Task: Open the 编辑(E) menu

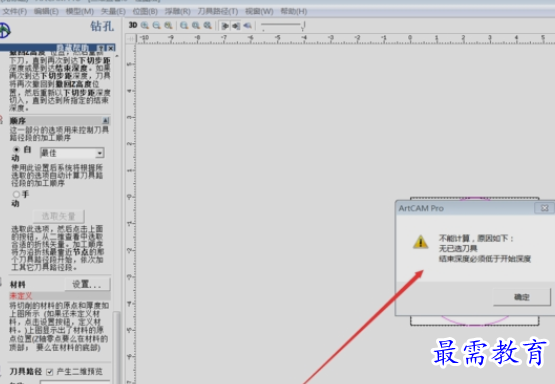Action: click(46, 11)
